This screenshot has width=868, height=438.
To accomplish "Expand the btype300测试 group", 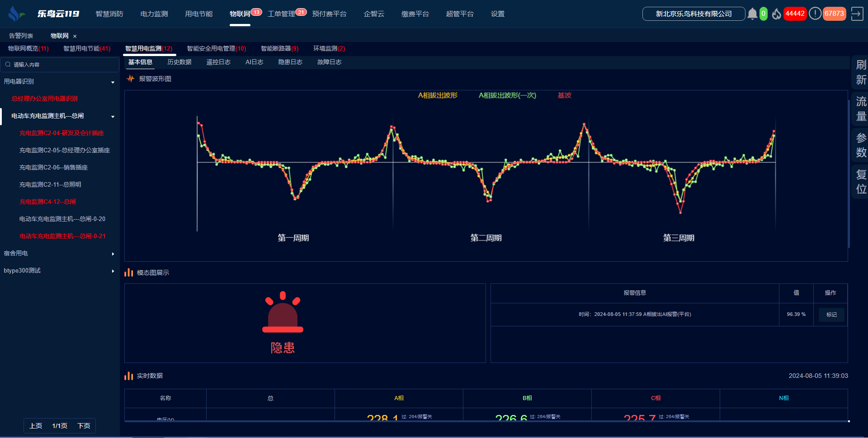I will click(x=113, y=271).
